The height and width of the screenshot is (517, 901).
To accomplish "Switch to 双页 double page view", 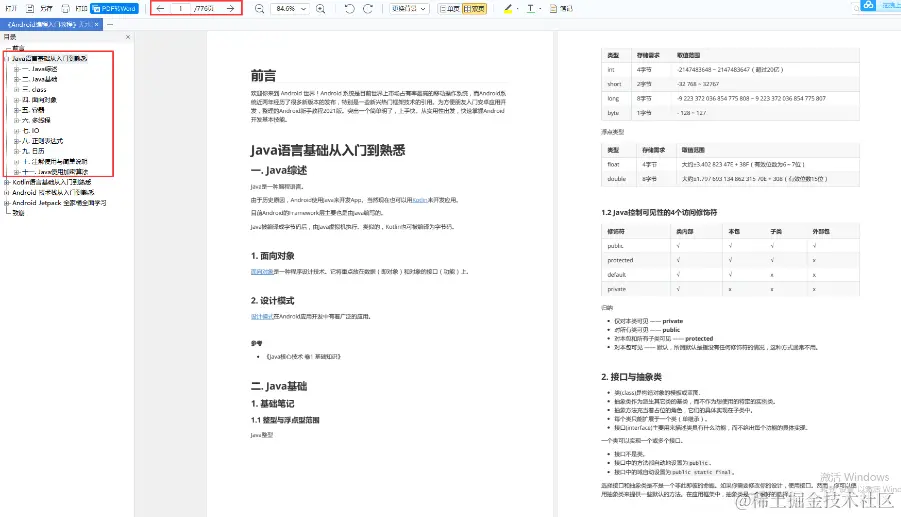I will [x=474, y=9].
